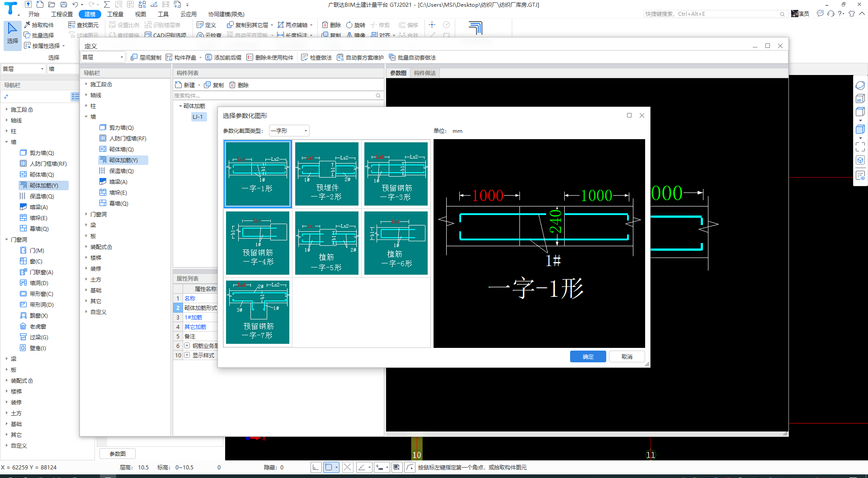This screenshot has height=478, width=868.
Task: Collapse the 砌体加筋 component group
Action: point(180,106)
